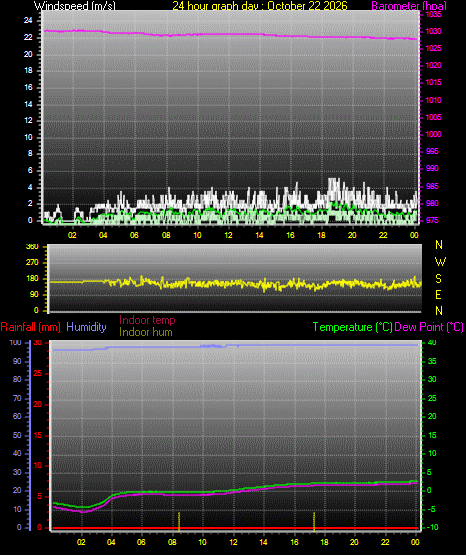Click the 50 value on blue humidity axis

pos(17,435)
